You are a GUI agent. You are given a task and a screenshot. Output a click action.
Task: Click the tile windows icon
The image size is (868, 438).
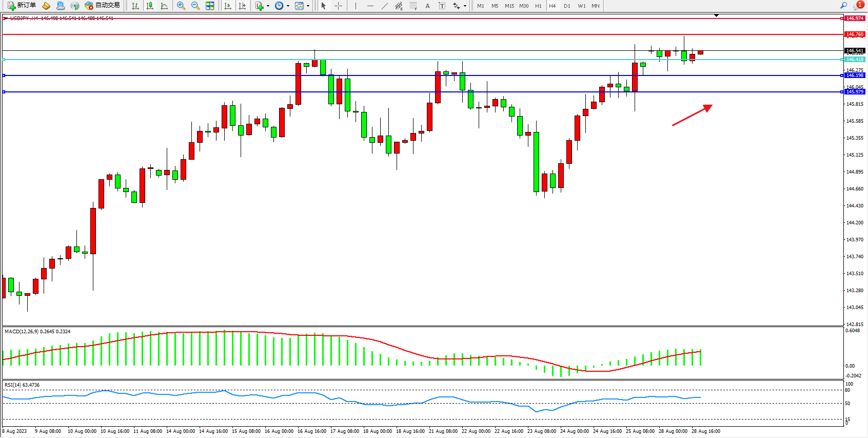(x=210, y=6)
